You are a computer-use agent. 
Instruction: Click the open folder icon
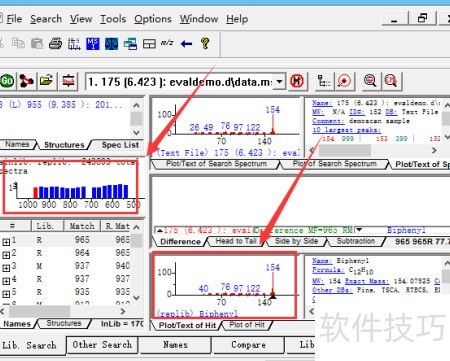46,81
